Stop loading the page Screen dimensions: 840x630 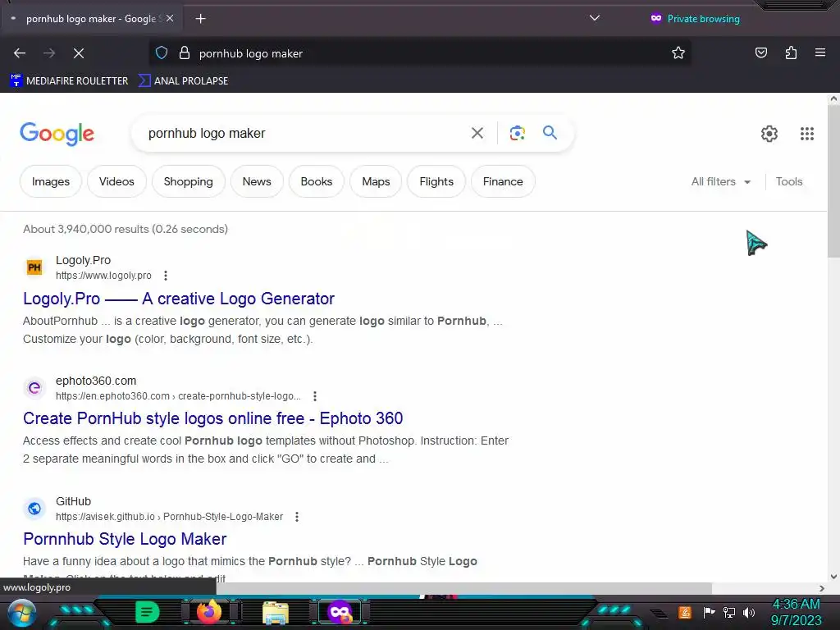(x=79, y=53)
